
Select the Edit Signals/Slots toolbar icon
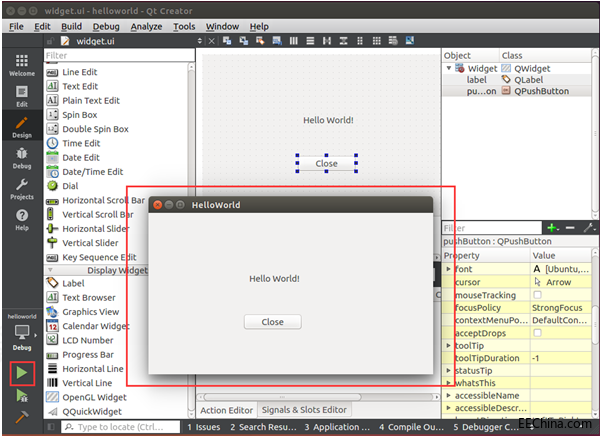tap(244, 41)
